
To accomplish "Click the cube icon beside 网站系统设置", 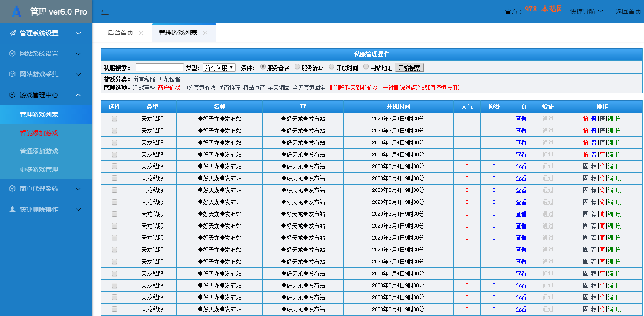I will [x=12, y=54].
